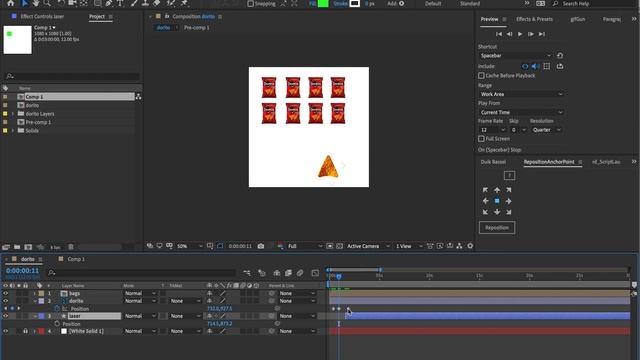Open preview Shortcut Spacebar dropdown
This screenshot has height=360, width=640.
[516, 56]
